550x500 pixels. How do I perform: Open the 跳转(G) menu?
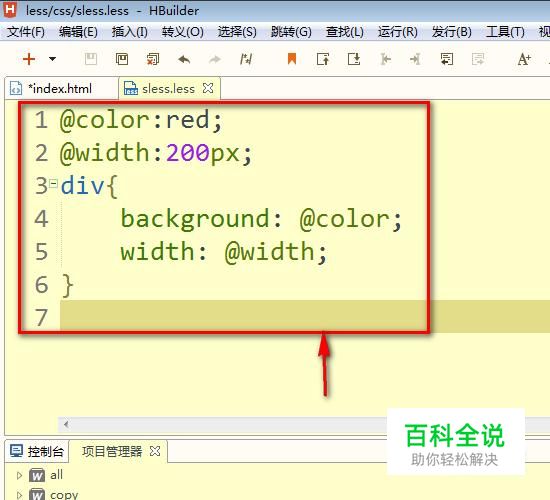[x=291, y=32]
